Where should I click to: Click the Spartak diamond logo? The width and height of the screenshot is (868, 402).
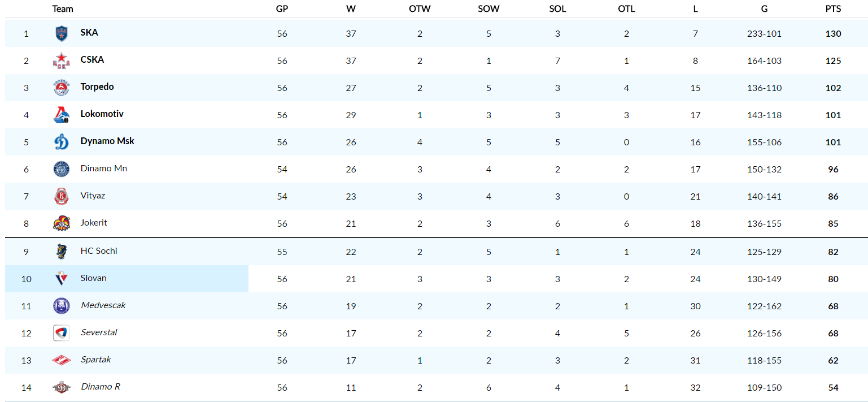(x=61, y=360)
